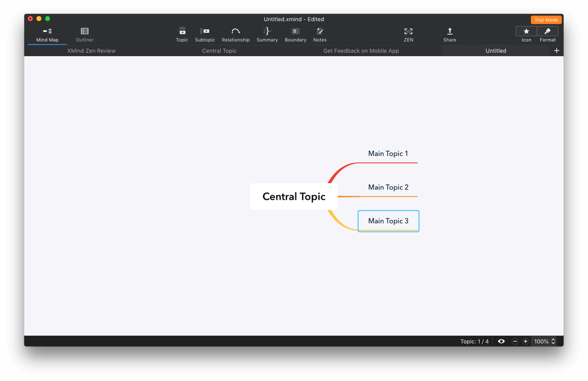Image resolution: width=588 pixels, height=381 pixels.
Task: Select Main Topic 1 branch
Action: point(388,154)
